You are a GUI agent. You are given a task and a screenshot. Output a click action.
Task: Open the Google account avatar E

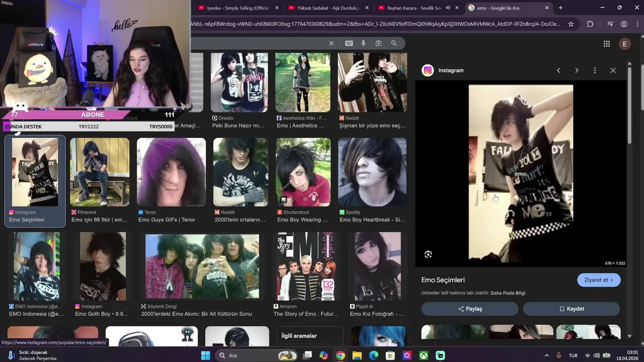click(x=624, y=44)
